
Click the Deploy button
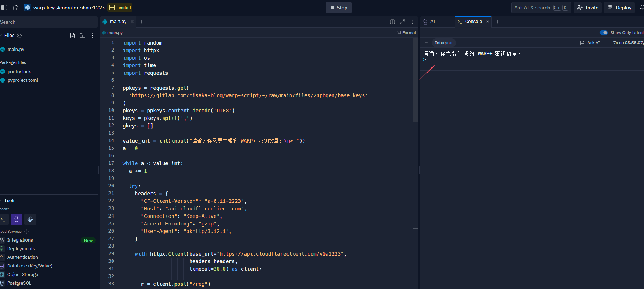click(x=620, y=8)
